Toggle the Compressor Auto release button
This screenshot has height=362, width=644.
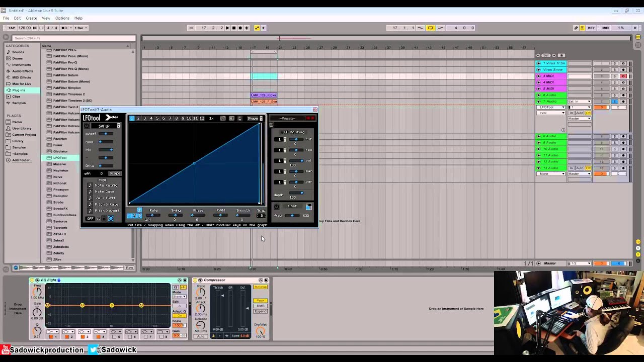tap(201, 336)
